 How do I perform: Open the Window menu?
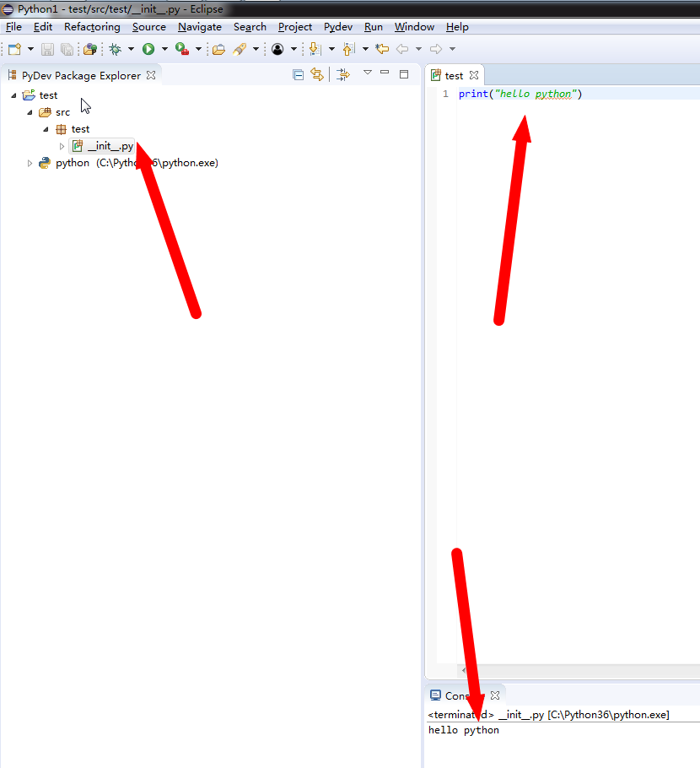tap(414, 27)
